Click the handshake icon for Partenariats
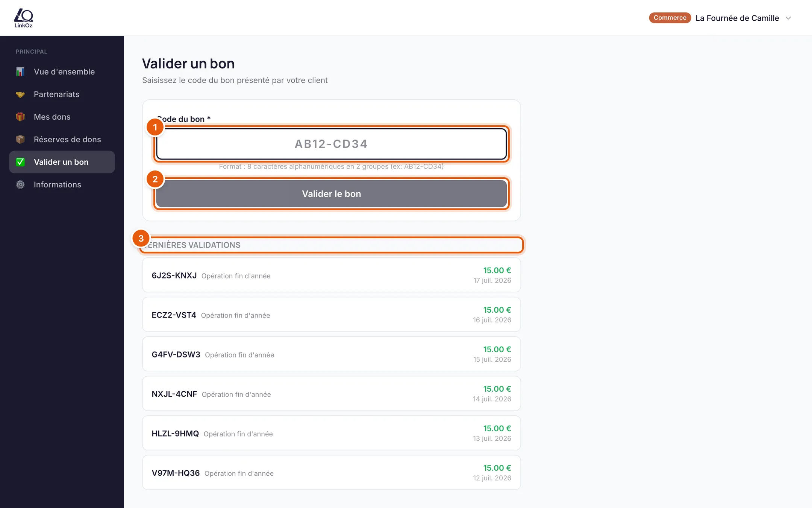This screenshot has height=508, width=812. (x=20, y=94)
